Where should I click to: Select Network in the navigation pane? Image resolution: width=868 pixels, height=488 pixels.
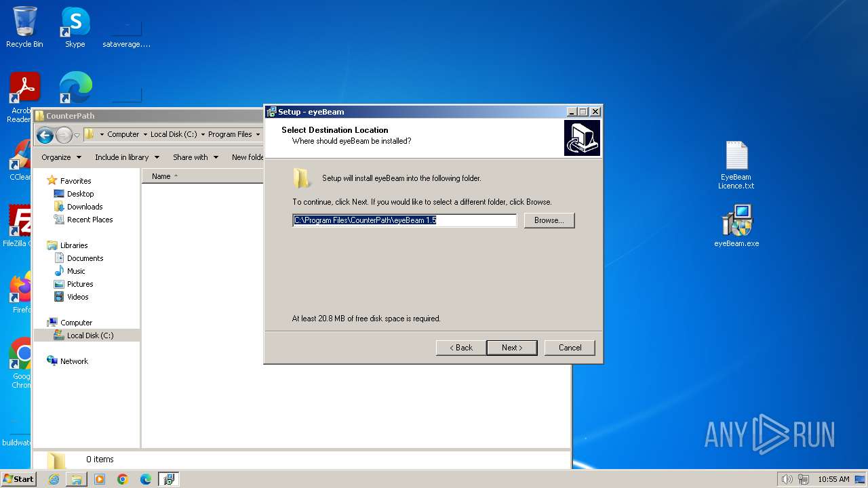point(74,361)
